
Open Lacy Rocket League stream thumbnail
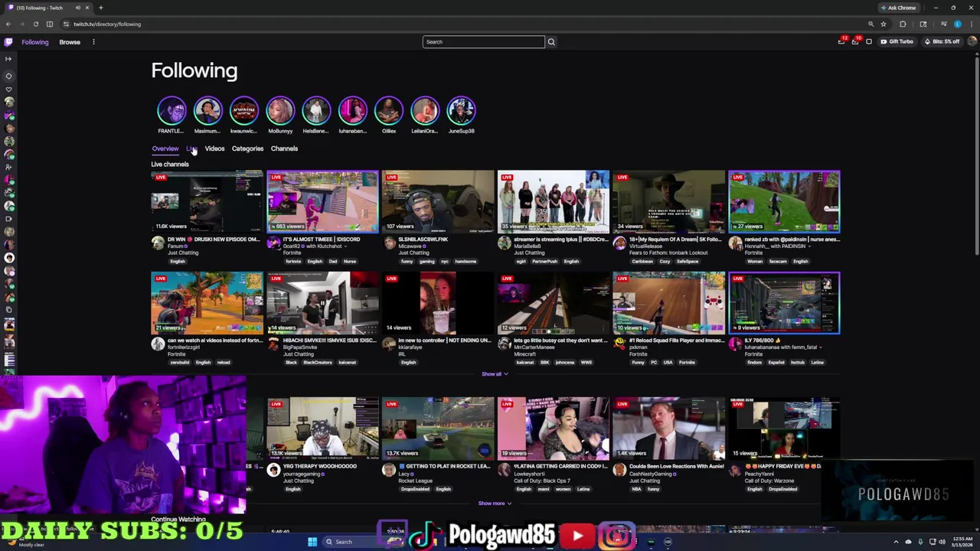pyautogui.click(x=438, y=428)
